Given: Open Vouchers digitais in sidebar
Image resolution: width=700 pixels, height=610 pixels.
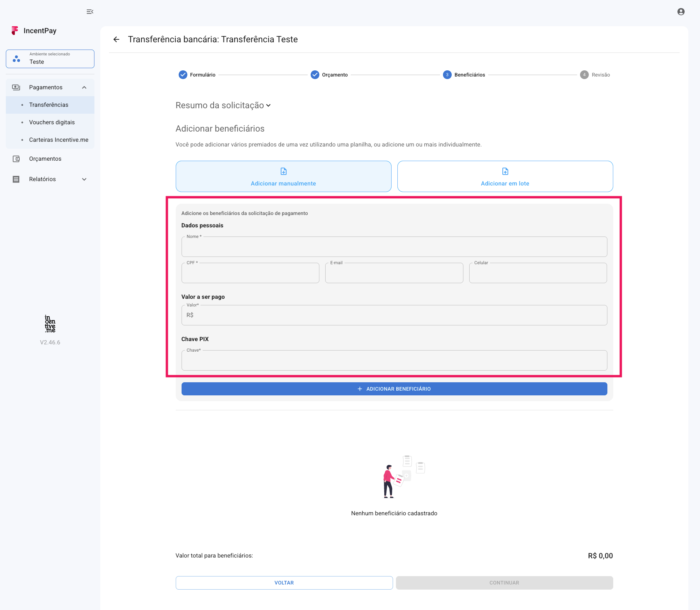Looking at the screenshot, I should point(50,122).
